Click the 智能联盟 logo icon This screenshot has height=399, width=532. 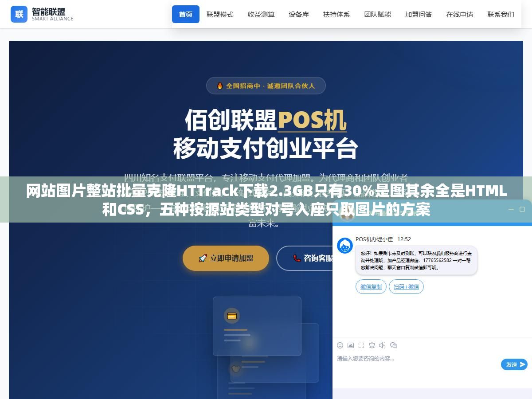(19, 14)
